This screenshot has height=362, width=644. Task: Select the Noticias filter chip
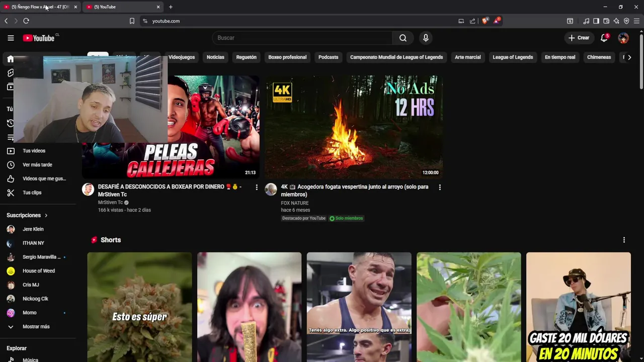coord(215,57)
